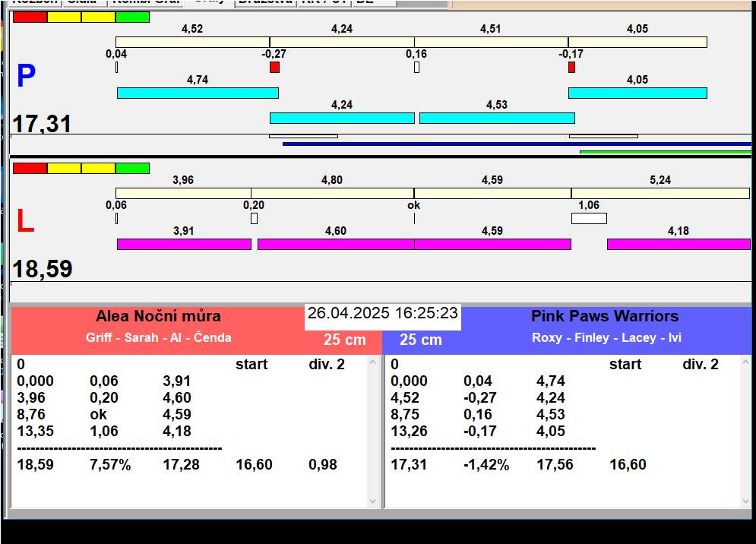Select the 0,16 pass marker in lane P
Image resolution: width=756 pixels, height=544 pixels.
(416, 67)
